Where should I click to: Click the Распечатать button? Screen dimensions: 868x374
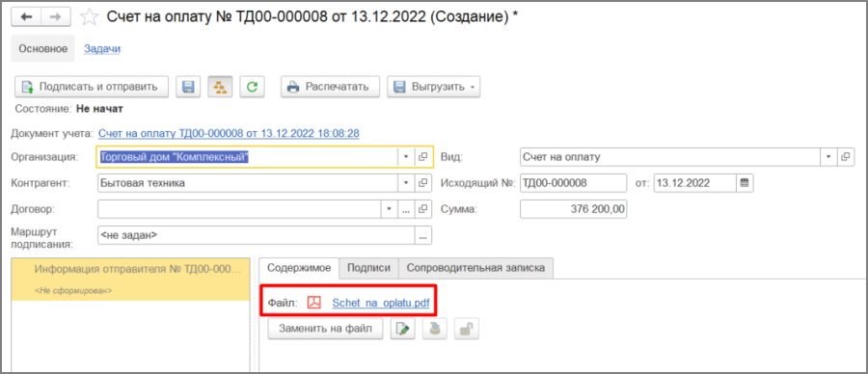coord(330,87)
